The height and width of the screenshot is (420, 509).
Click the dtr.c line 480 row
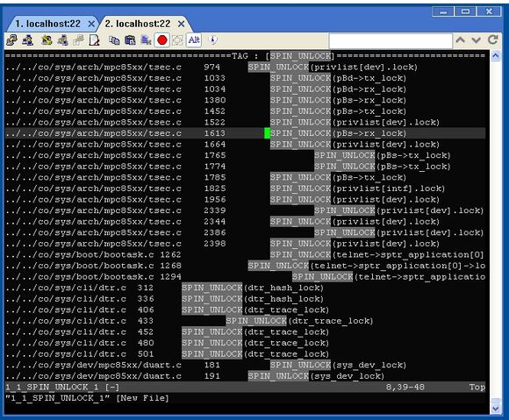(245, 343)
